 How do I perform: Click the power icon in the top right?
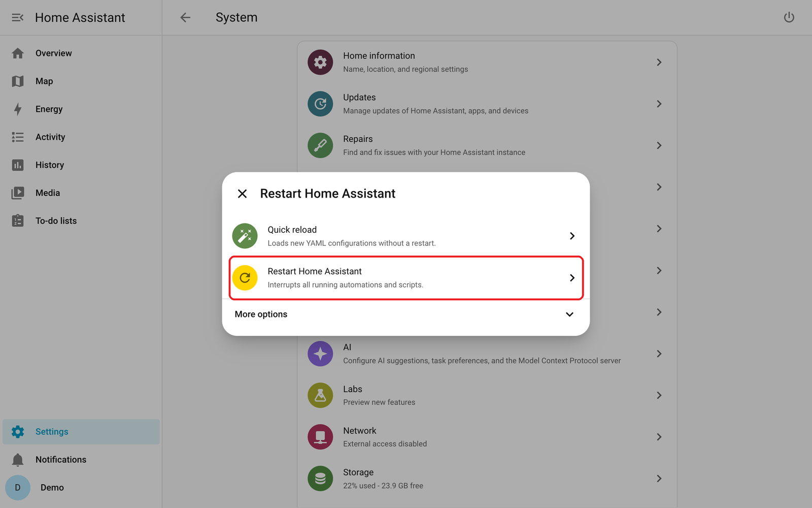pyautogui.click(x=789, y=18)
